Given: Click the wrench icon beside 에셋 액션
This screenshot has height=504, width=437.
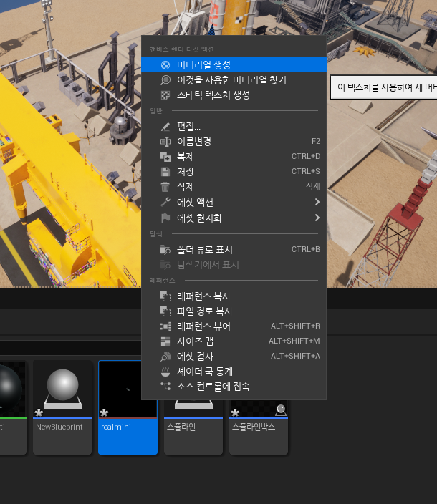Looking at the screenshot, I should [x=165, y=202].
